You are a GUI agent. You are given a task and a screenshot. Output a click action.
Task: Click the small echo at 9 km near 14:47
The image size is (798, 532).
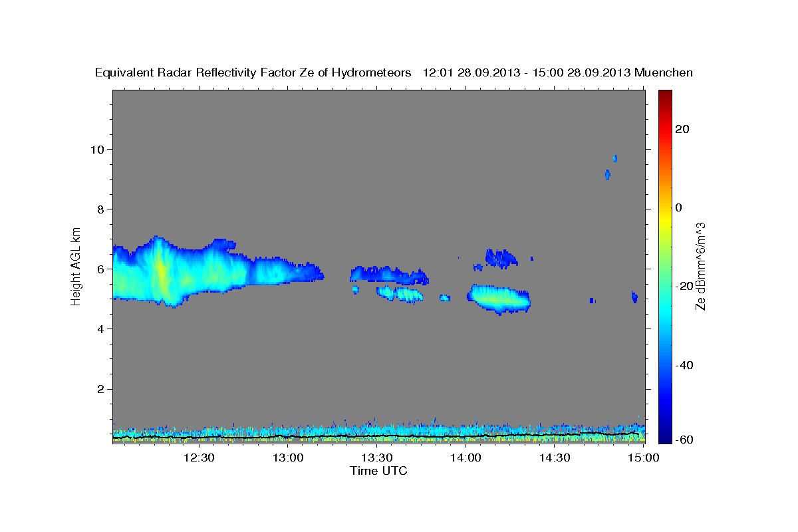point(607,174)
